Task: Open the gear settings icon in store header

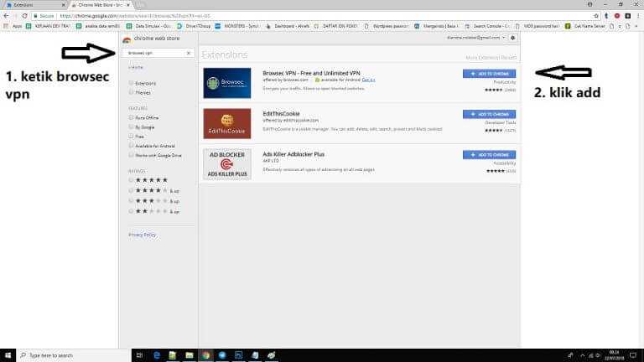Action: (x=512, y=38)
